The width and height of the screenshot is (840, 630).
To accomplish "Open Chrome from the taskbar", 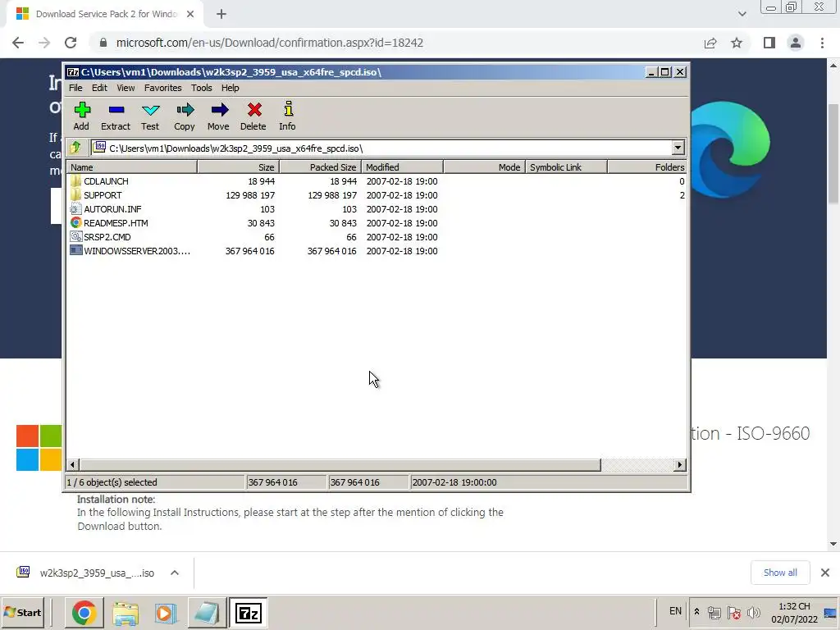I will coord(84,613).
